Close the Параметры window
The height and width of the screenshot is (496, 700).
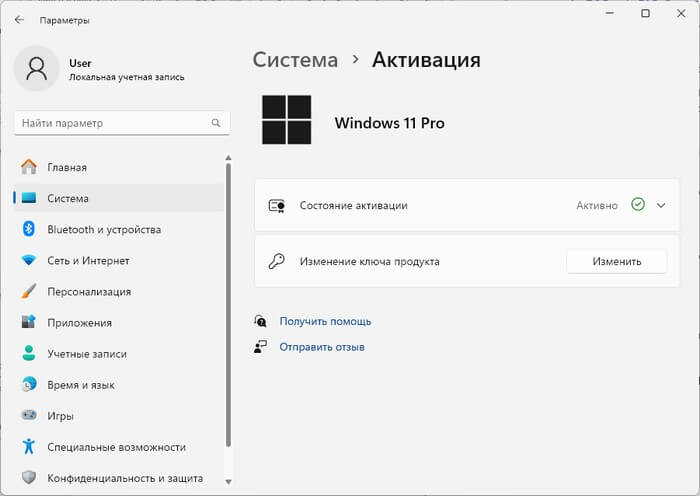[x=681, y=13]
